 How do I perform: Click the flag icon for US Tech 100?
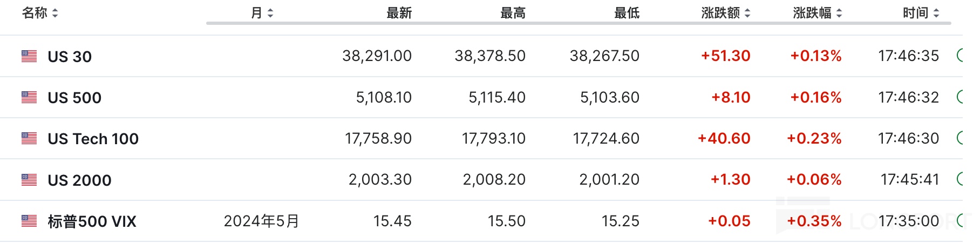point(29,139)
